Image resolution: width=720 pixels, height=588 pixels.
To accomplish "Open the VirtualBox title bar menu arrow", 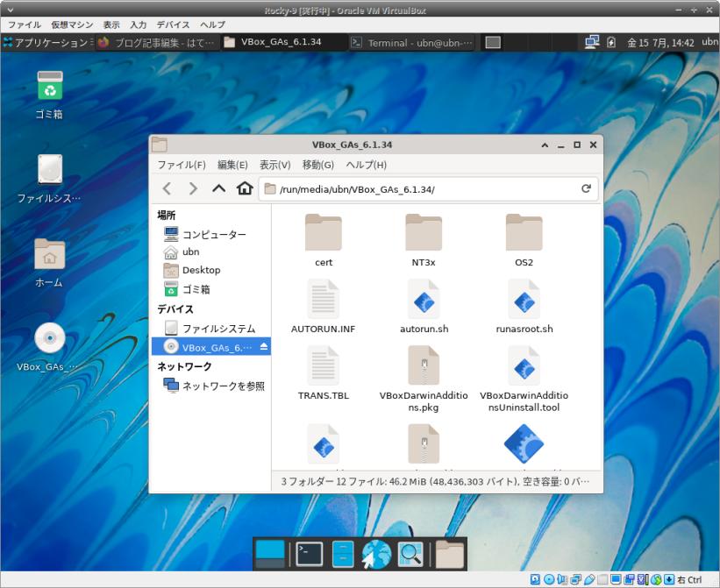I will 11,9.
